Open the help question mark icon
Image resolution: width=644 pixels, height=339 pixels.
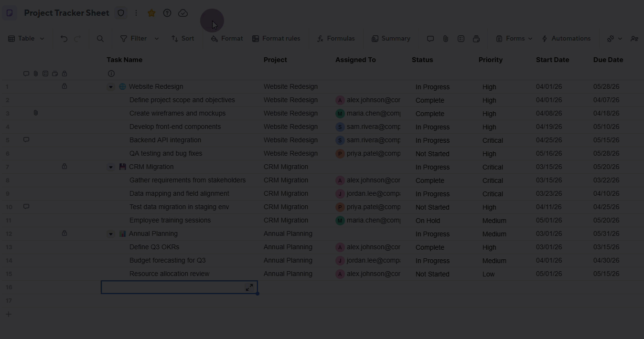(167, 13)
